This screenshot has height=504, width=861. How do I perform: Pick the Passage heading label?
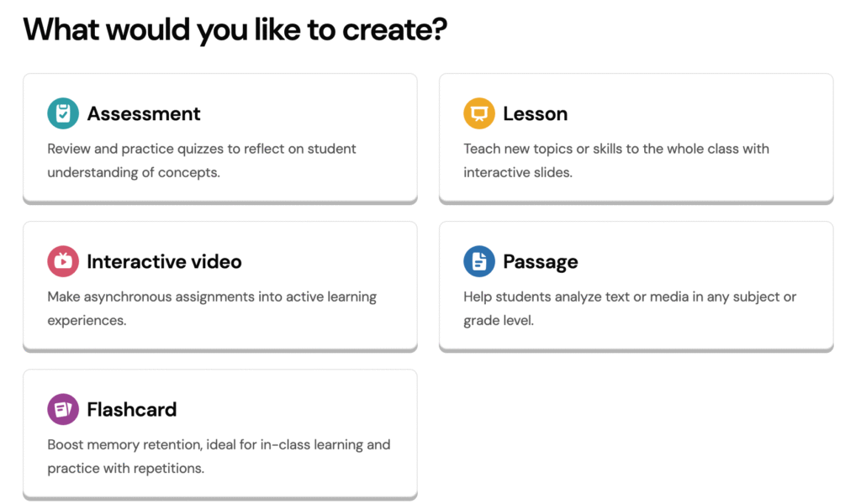coord(541,262)
